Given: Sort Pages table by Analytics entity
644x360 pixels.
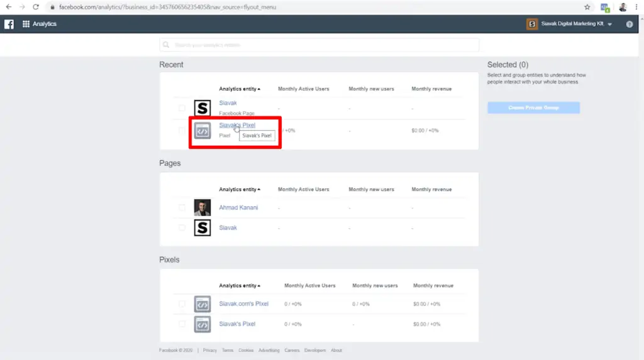Looking at the screenshot, I should (x=240, y=189).
